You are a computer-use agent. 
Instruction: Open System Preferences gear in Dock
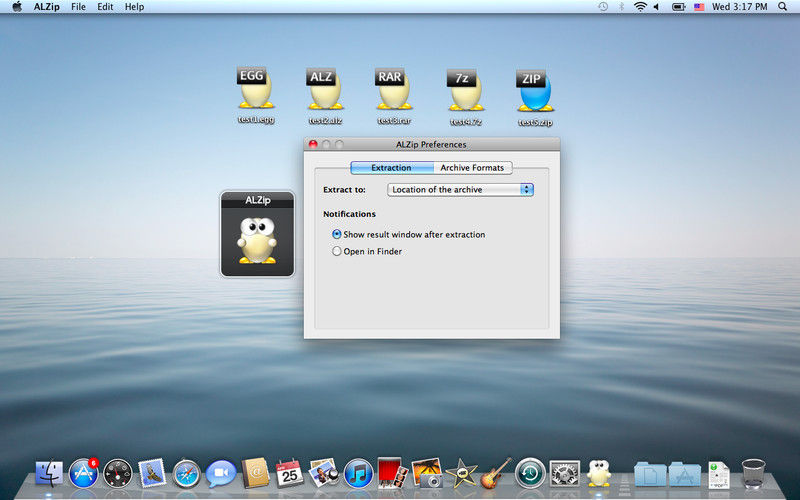564,473
